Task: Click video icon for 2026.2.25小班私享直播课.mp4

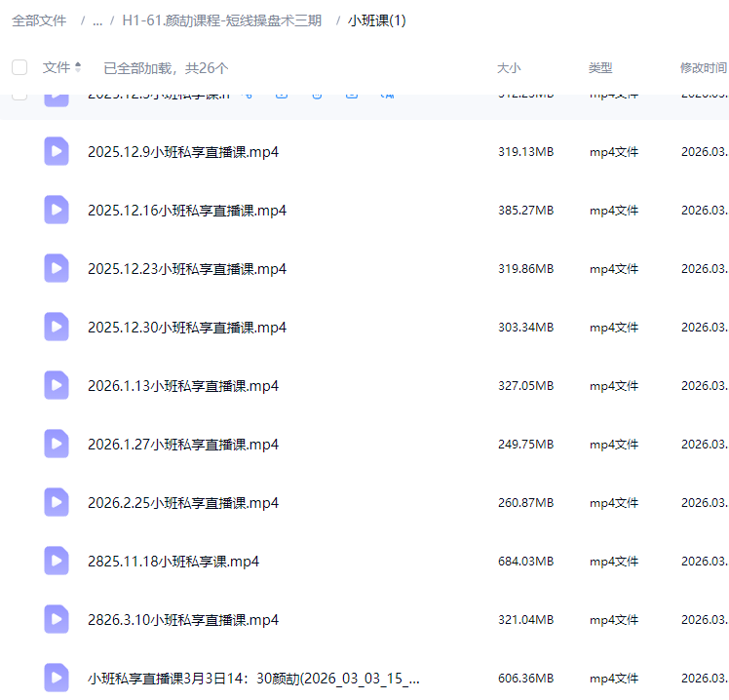Action: tap(57, 503)
